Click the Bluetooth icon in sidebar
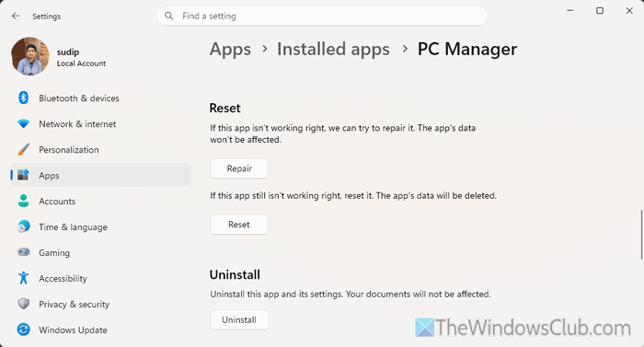The width and height of the screenshot is (644, 347). [23, 98]
